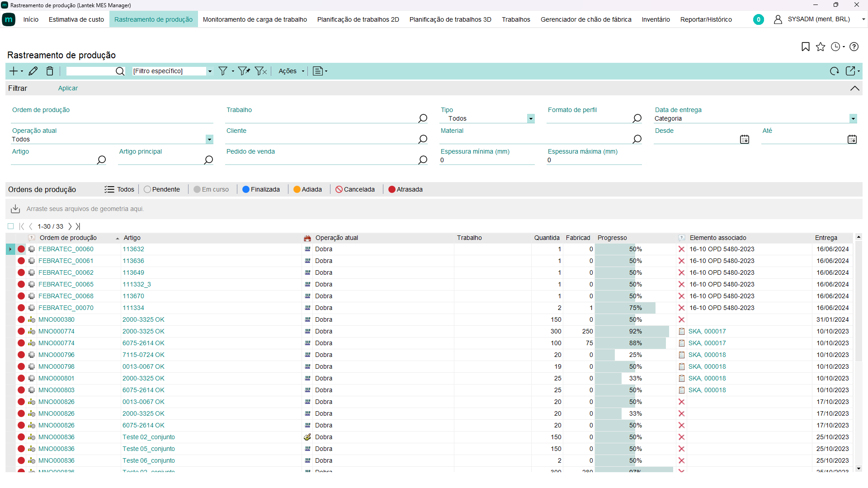Open Trabalho field search lookup
The image size is (868, 488).
point(423,118)
